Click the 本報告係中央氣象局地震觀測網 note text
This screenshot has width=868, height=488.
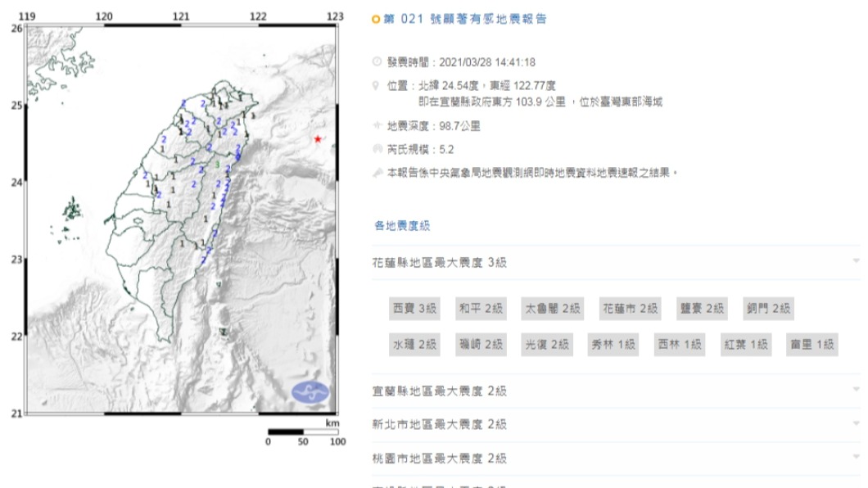532,174
